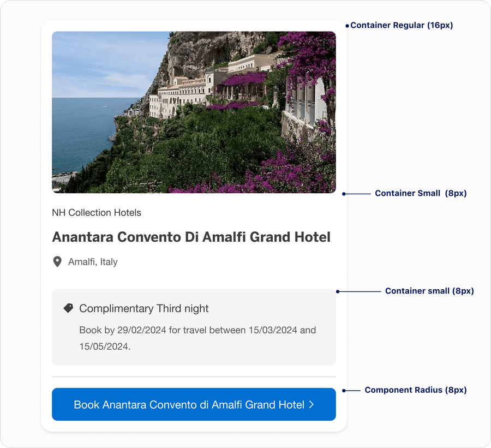Click the location pin icon
The width and height of the screenshot is (491, 448).
[57, 262]
